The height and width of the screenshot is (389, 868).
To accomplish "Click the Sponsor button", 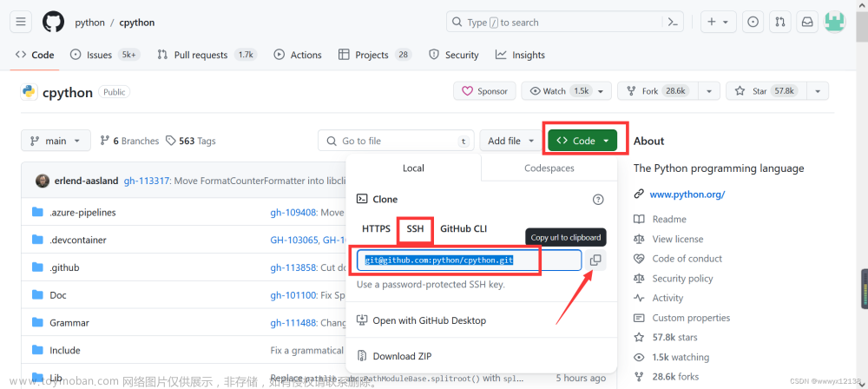I will click(x=484, y=91).
